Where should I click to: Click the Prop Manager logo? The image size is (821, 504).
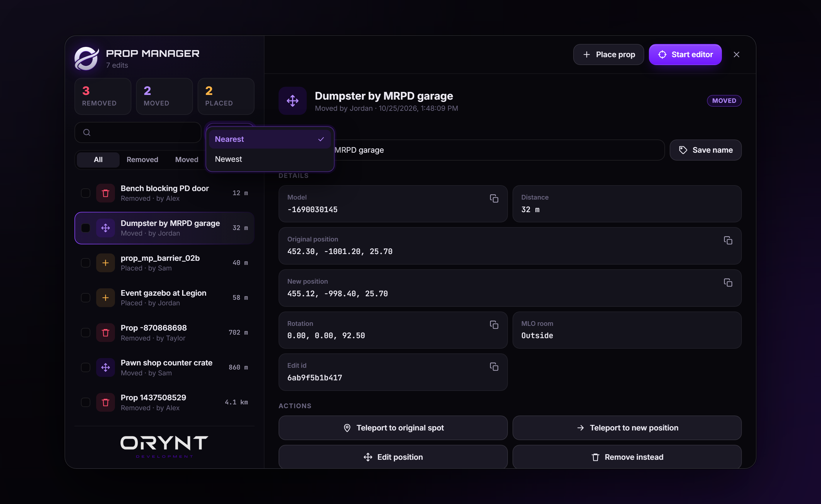point(86,58)
